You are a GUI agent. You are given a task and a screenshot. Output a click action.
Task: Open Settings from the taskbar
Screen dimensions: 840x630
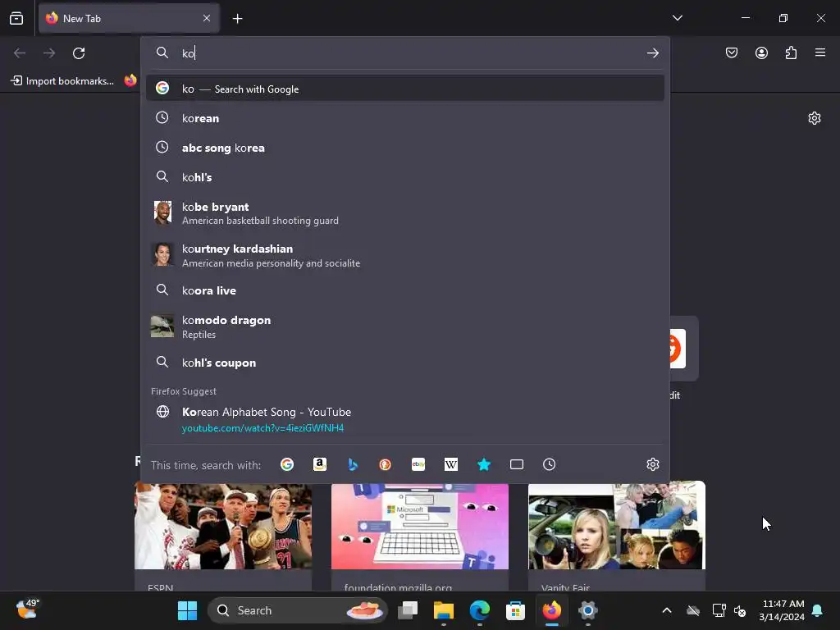coord(587,610)
